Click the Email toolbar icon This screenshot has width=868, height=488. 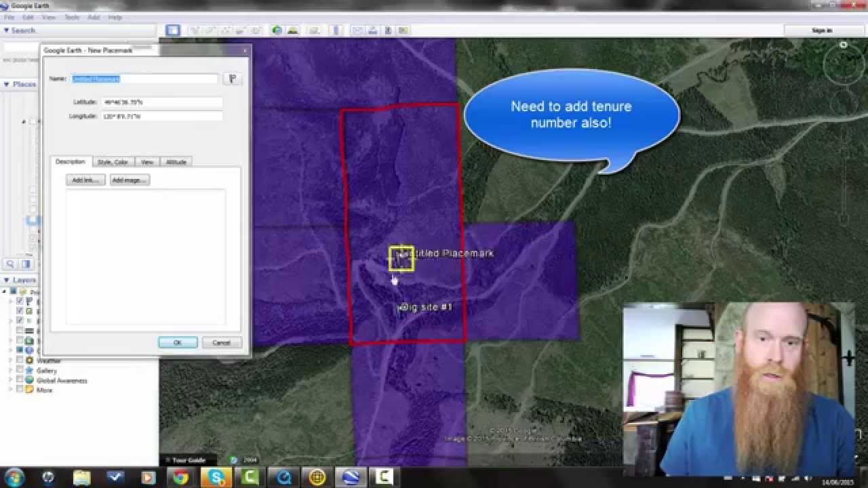(x=357, y=30)
